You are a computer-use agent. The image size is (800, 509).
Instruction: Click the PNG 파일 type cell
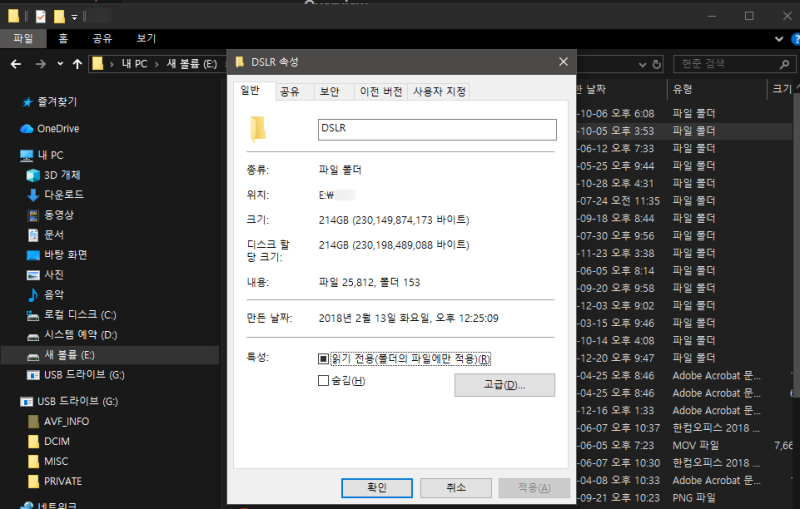click(x=694, y=498)
